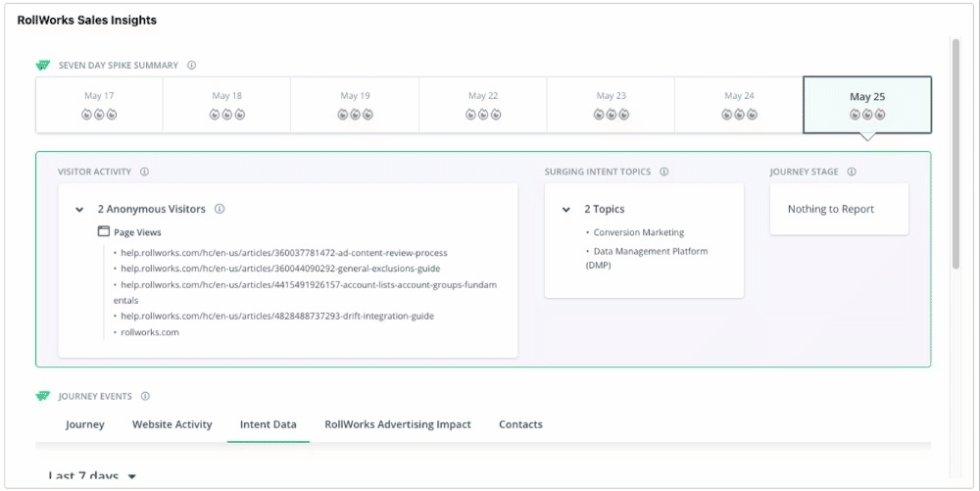Switch to the Website Activity tab
980x491 pixels.
[171, 424]
